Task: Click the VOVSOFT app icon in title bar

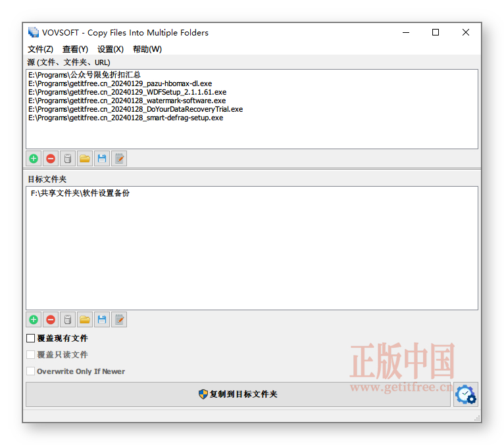Action: [x=33, y=32]
